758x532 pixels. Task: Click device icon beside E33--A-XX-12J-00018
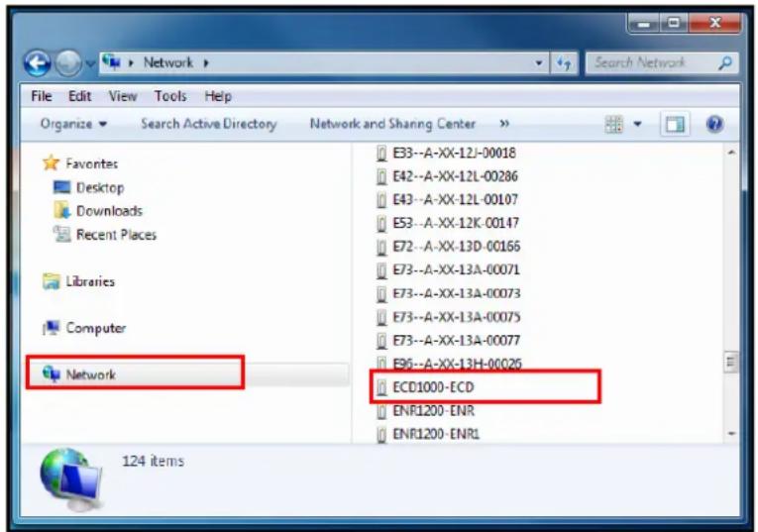tap(381, 154)
